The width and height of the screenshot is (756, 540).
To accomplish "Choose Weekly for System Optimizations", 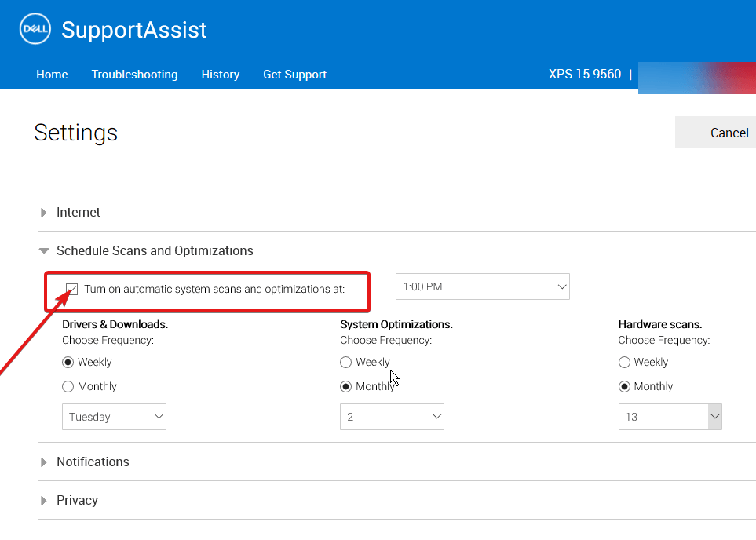I will (x=346, y=362).
